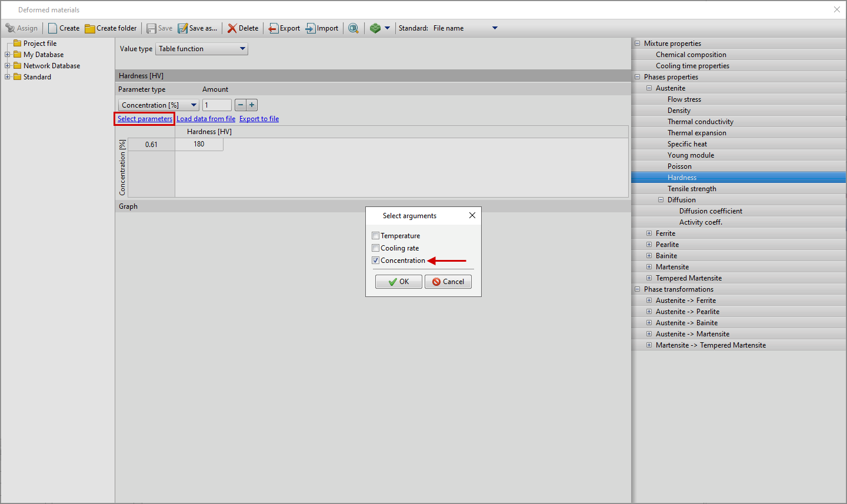847x504 pixels.
Task: Select Tensile strength in property tree
Action: point(692,189)
